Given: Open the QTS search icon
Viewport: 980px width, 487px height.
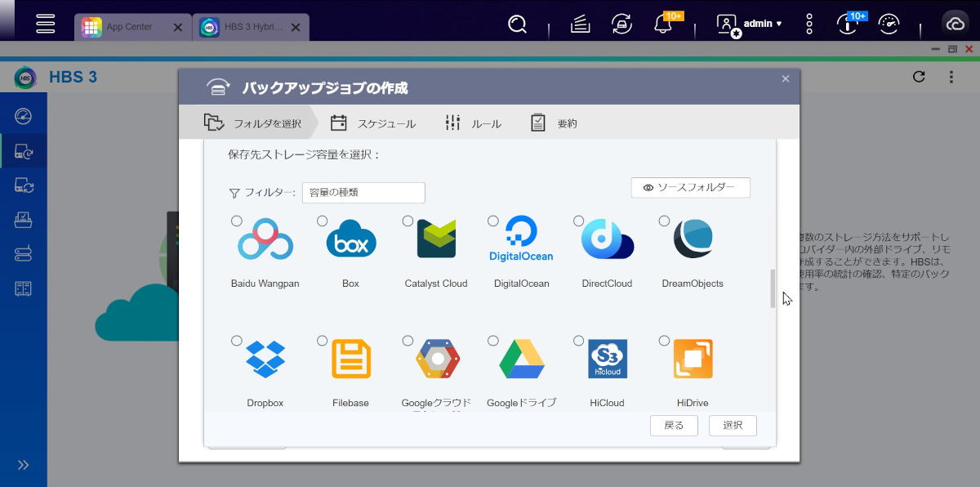Looking at the screenshot, I should coord(517,25).
